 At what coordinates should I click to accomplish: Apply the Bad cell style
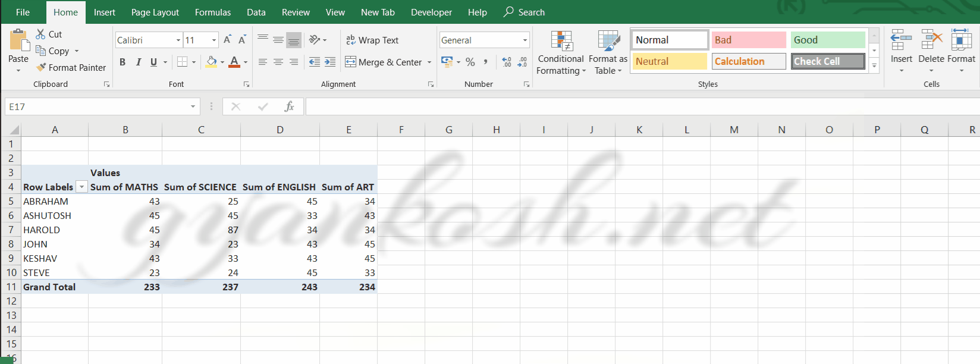coord(749,40)
